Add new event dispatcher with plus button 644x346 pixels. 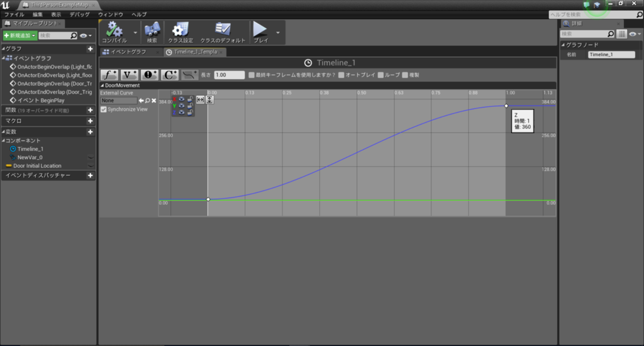(91, 176)
